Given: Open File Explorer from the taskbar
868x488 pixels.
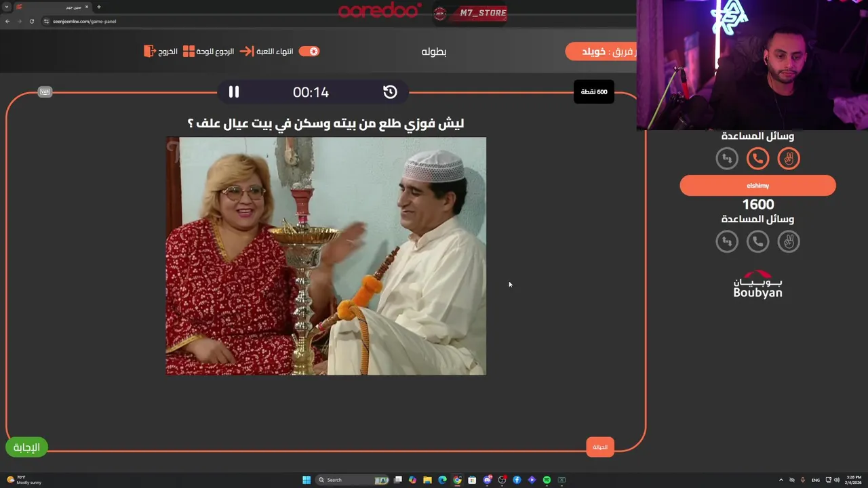Looking at the screenshot, I should 427,480.
